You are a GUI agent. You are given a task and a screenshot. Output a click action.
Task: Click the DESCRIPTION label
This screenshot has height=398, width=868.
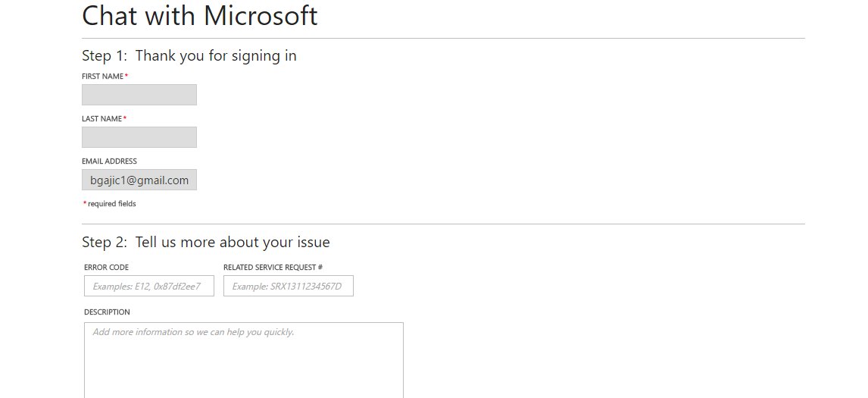pos(107,312)
